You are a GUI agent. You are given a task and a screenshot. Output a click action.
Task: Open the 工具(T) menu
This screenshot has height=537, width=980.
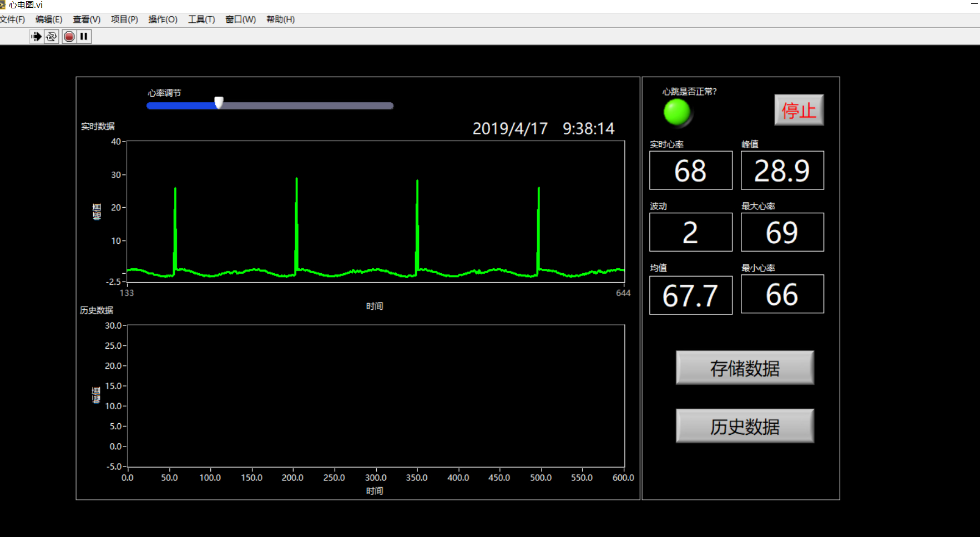(201, 19)
